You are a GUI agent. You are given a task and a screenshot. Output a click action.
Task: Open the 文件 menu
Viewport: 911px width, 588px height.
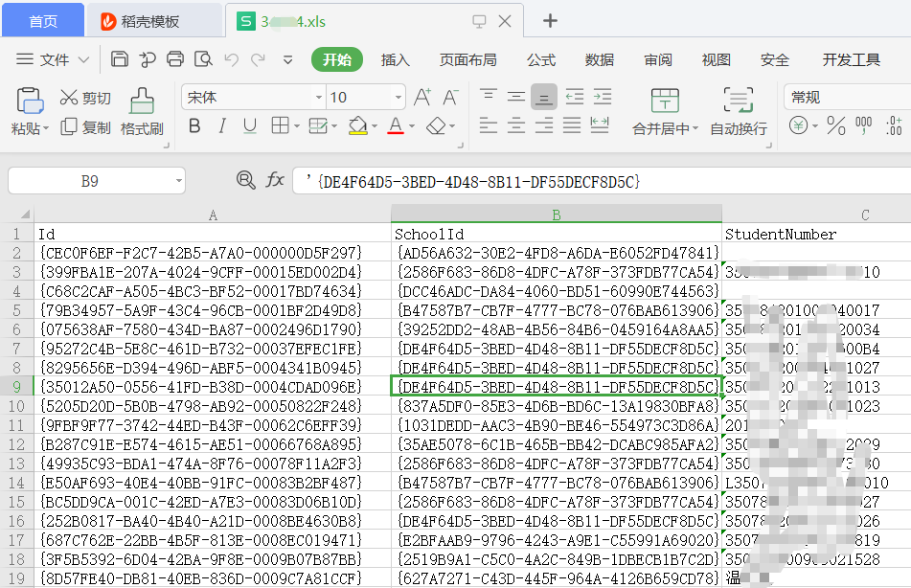53,59
